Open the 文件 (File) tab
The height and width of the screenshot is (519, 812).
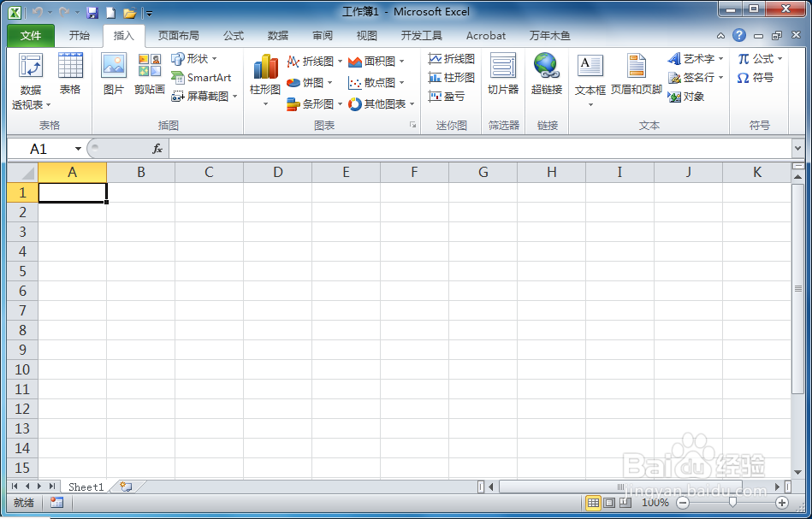click(31, 36)
